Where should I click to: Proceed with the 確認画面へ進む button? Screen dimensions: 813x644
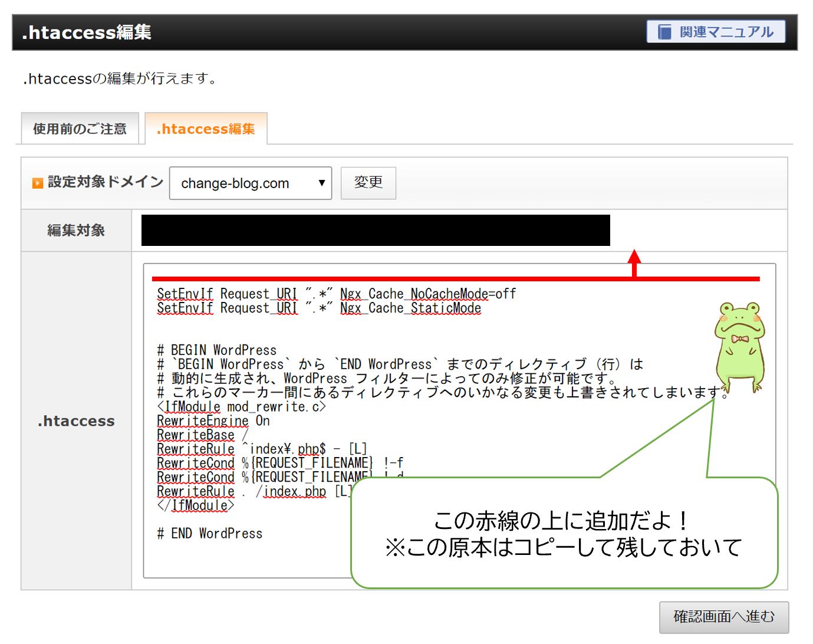[x=723, y=617]
